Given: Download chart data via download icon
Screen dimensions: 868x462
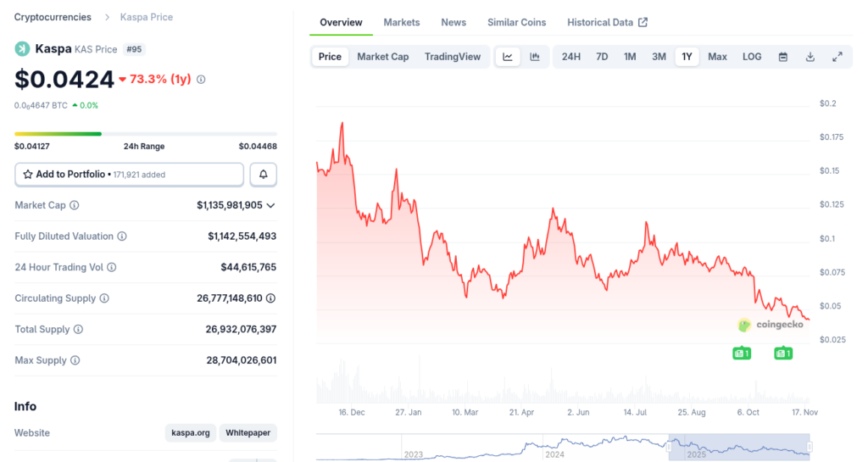Looking at the screenshot, I should (x=810, y=57).
